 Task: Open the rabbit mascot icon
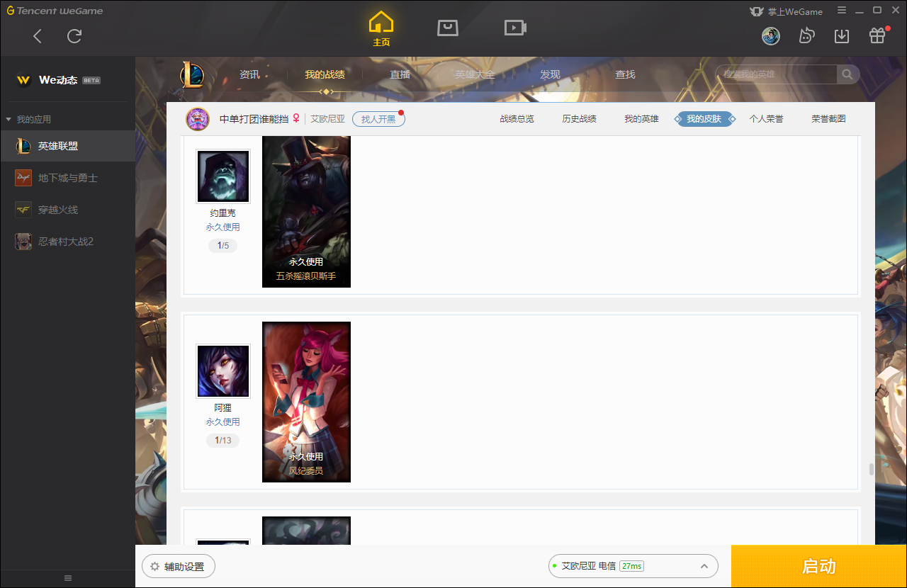806,36
